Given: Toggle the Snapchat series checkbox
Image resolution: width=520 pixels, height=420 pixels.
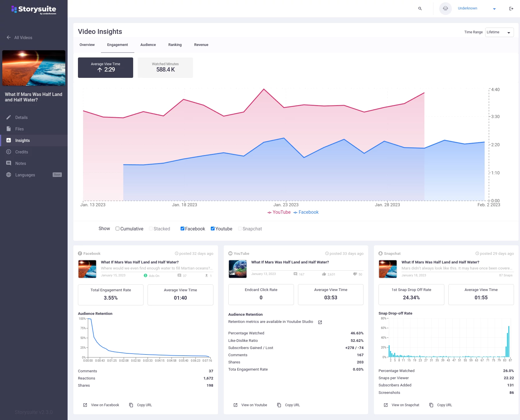Looking at the screenshot, I should [x=240, y=229].
